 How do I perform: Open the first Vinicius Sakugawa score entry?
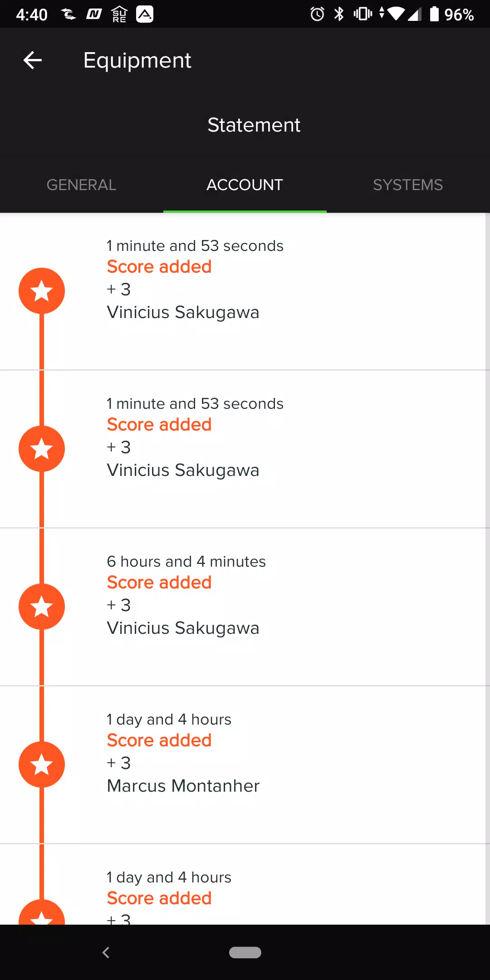click(x=245, y=291)
